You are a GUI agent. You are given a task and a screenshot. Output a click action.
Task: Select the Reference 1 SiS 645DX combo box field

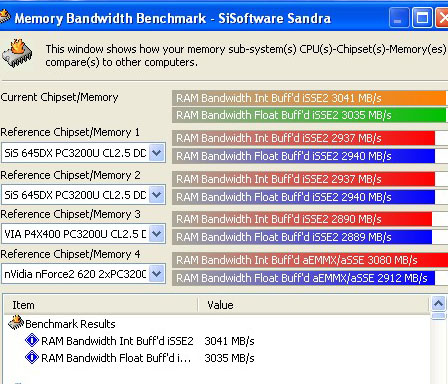(83, 153)
